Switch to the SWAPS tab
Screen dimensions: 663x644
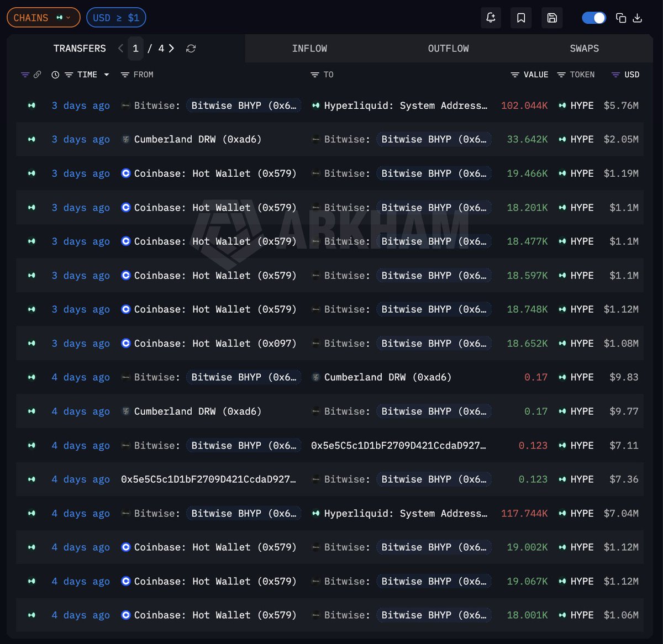pos(584,49)
